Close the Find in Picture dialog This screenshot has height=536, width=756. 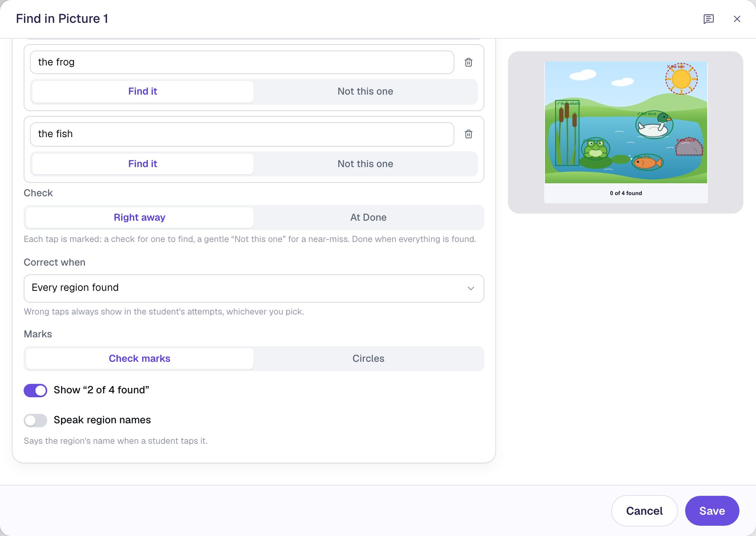[x=737, y=19]
